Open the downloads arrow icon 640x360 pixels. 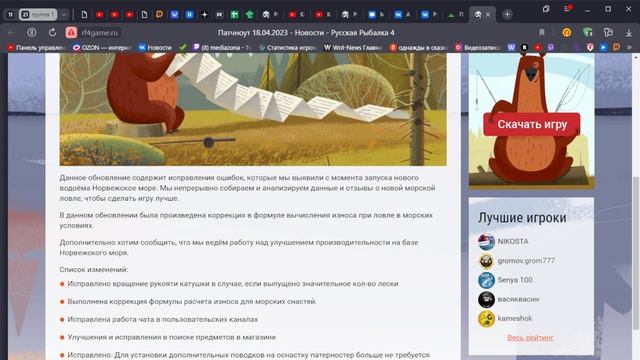point(629,32)
